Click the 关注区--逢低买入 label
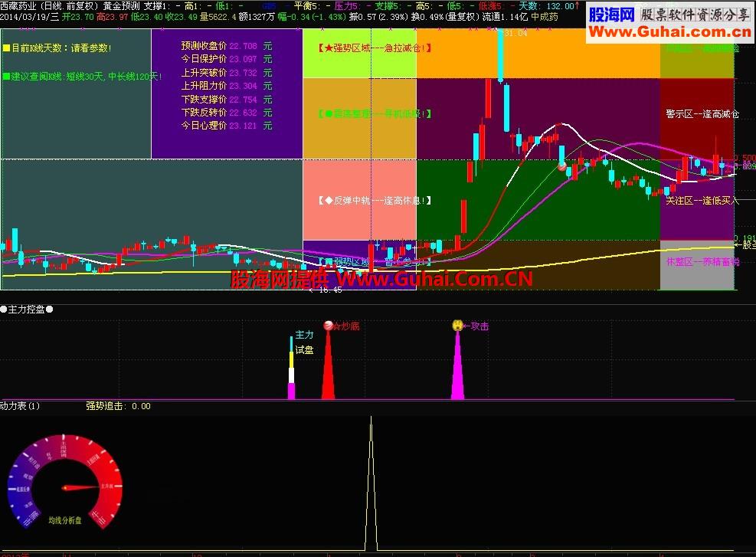756x557 pixels. point(702,201)
